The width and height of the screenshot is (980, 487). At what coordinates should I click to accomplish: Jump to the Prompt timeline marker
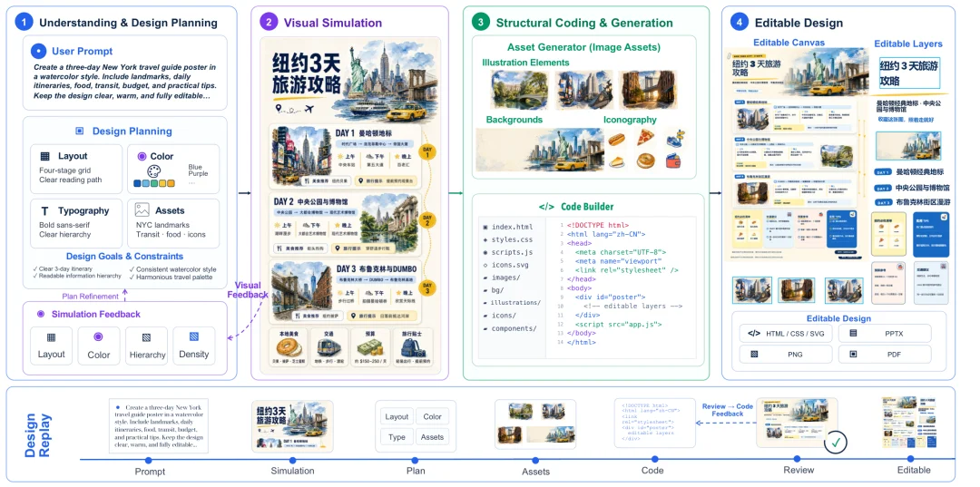pyautogui.click(x=150, y=460)
